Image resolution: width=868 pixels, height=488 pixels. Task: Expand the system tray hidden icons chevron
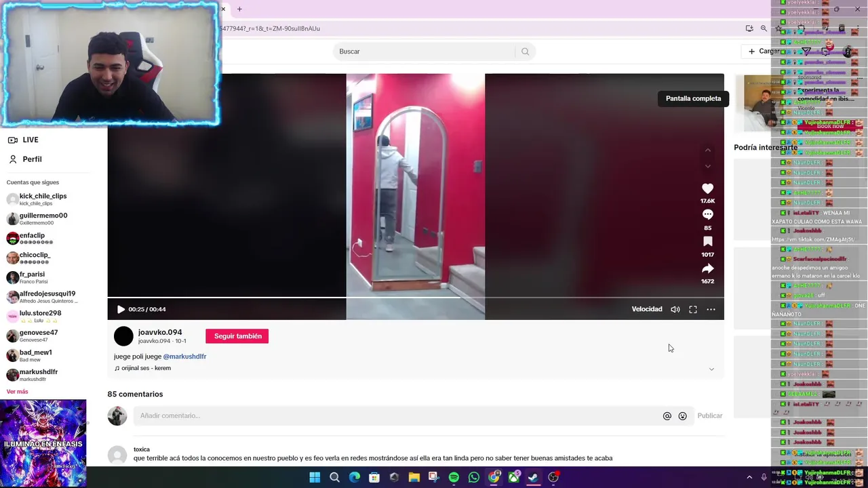tap(749, 477)
